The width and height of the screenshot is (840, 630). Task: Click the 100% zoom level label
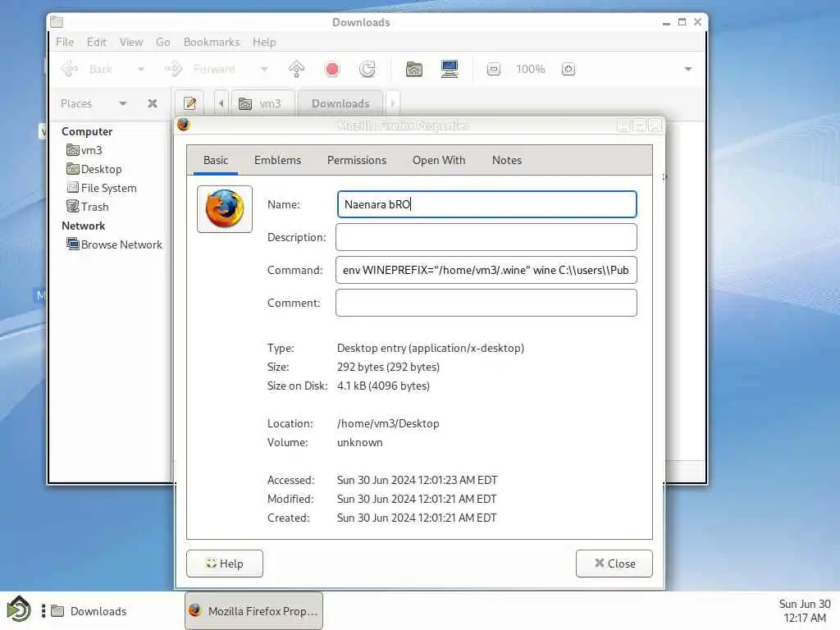(x=531, y=69)
